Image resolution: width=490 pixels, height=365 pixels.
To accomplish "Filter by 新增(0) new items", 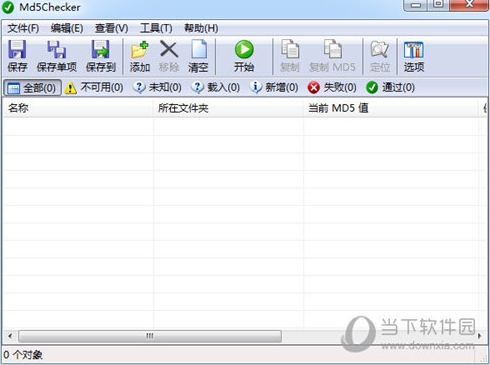I will click(x=274, y=88).
